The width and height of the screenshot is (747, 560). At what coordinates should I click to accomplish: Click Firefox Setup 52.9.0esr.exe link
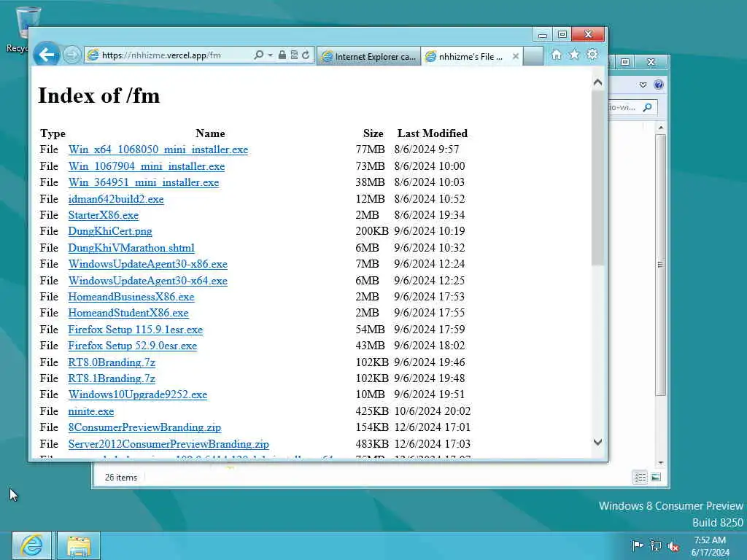(133, 346)
